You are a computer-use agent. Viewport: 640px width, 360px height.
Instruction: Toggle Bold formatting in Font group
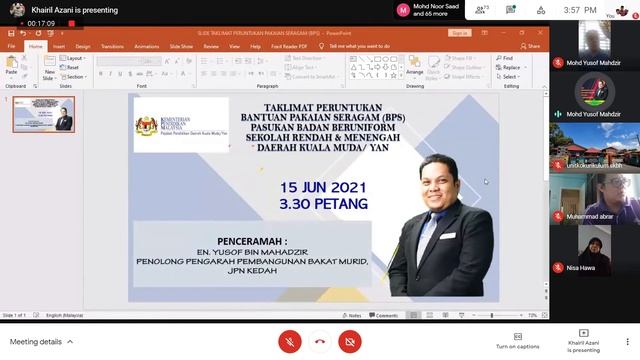pyautogui.click(x=101, y=74)
